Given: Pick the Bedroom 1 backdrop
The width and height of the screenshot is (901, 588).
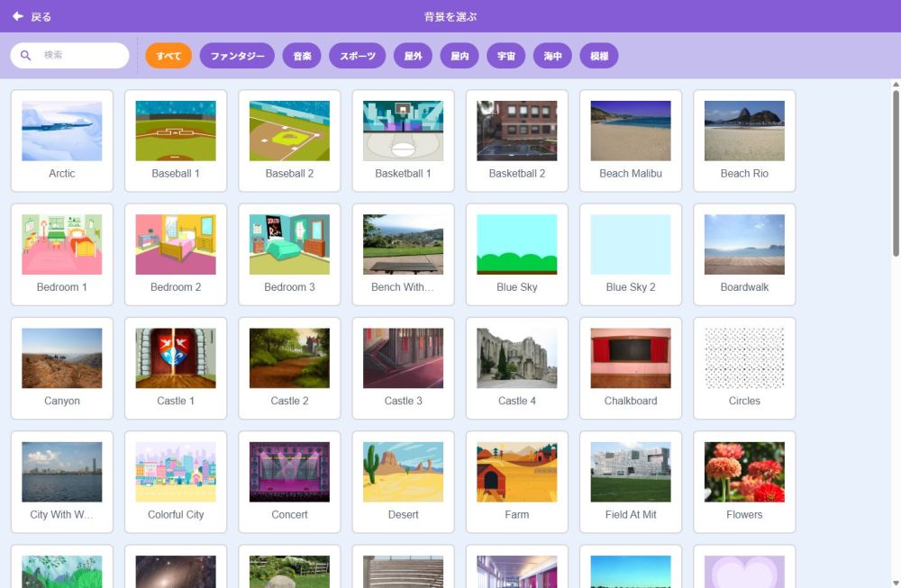Looking at the screenshot, I should pyautogui.click(x=62, y=254).
